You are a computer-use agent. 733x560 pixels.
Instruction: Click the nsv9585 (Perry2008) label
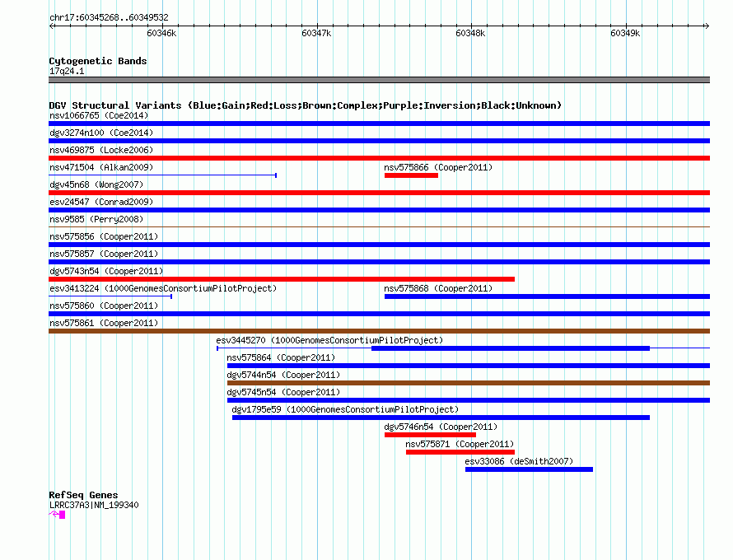click(x=96, y=219)
